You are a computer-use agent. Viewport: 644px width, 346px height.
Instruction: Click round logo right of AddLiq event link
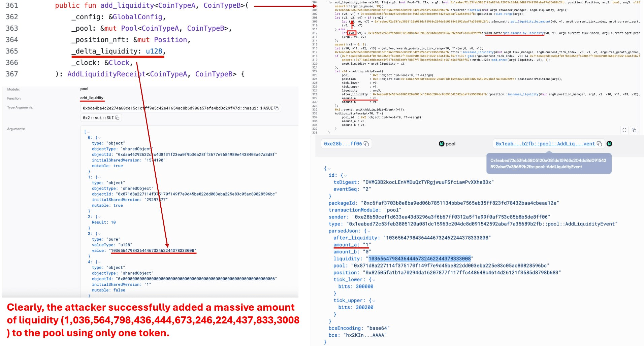click(609, 144)
